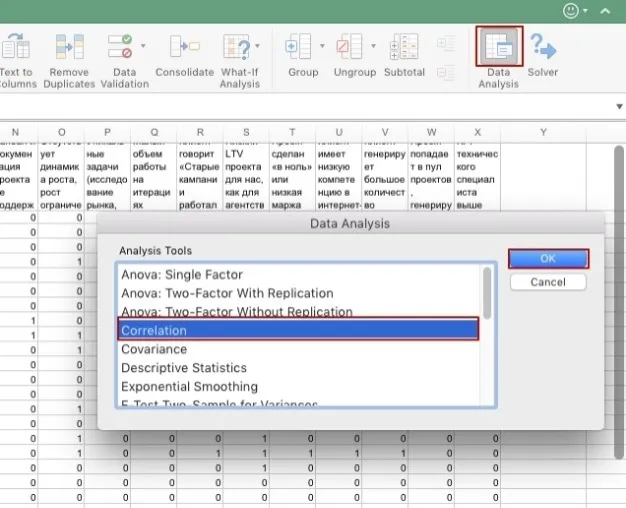626x508 pixels.
Task: Click the Analysis Tools list scrollbar
Action: [487, 294]
